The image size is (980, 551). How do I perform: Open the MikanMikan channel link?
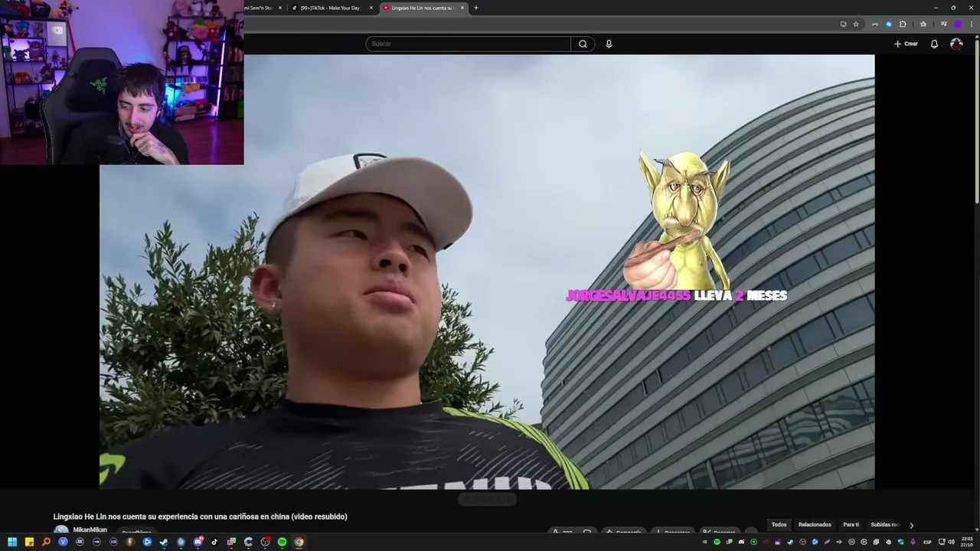(90, 530)
